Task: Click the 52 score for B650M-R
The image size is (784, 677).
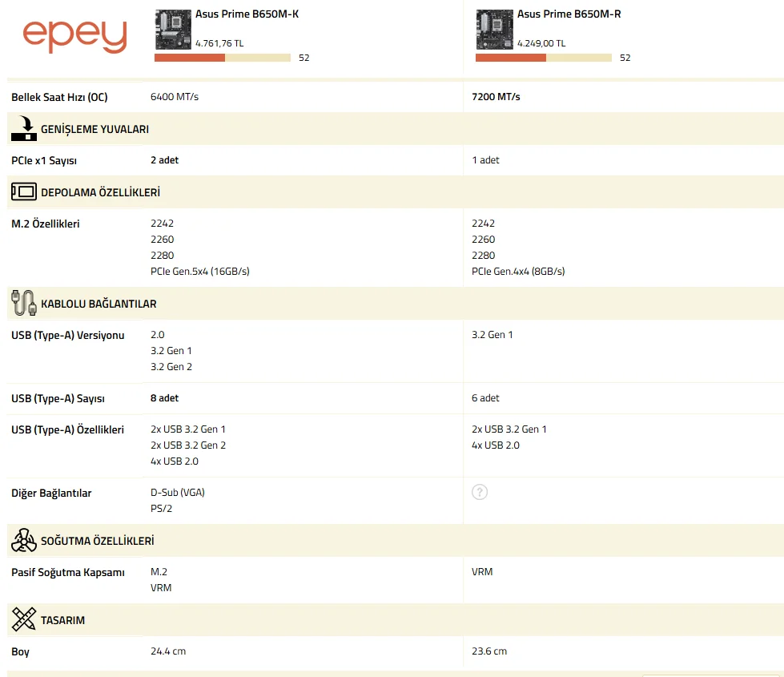Action: point(625,58)
